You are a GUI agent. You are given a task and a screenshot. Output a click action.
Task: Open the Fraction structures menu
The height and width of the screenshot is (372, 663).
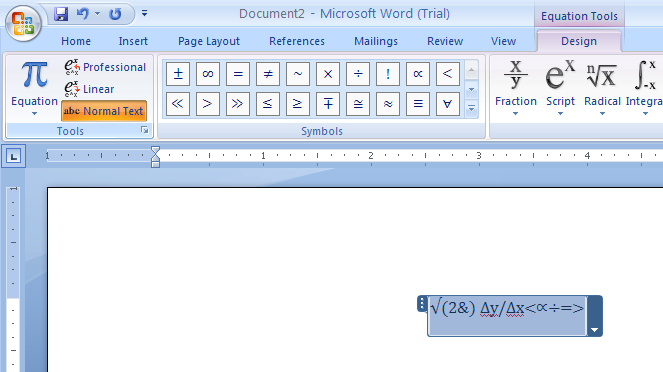516,88
